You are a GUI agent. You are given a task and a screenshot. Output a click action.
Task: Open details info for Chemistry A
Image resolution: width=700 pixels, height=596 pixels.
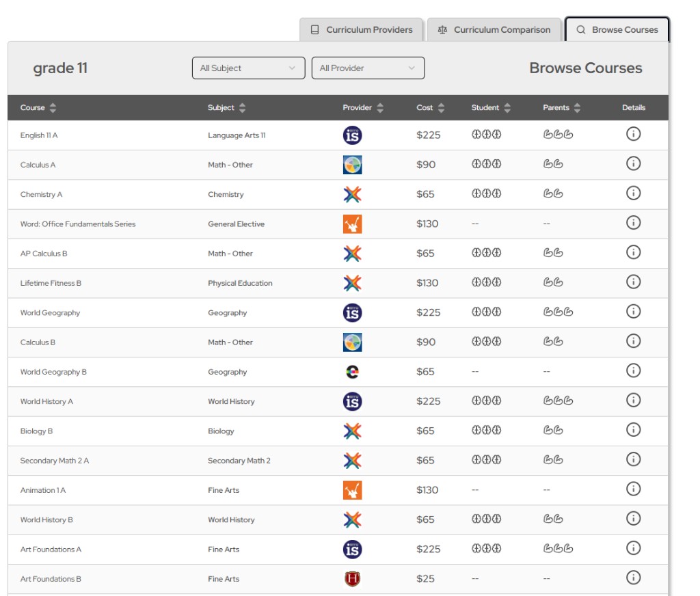(633, 193)
